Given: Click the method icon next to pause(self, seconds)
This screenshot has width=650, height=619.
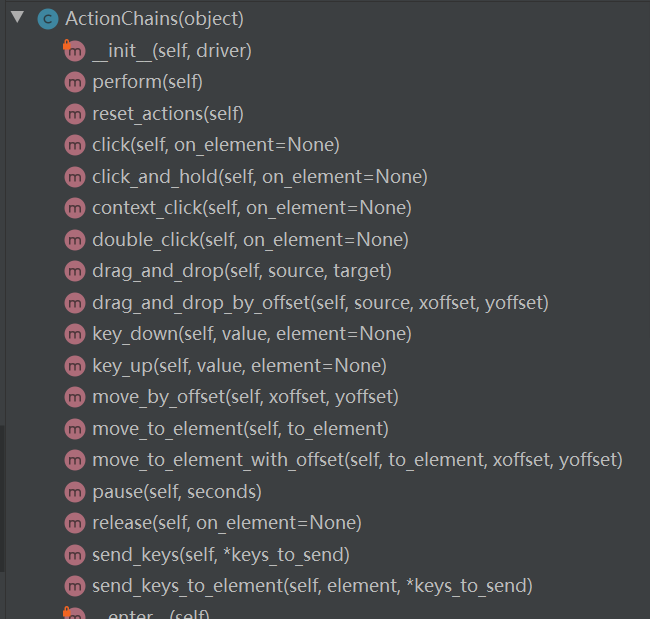Looking at the screenshot, I should point(74,491).
